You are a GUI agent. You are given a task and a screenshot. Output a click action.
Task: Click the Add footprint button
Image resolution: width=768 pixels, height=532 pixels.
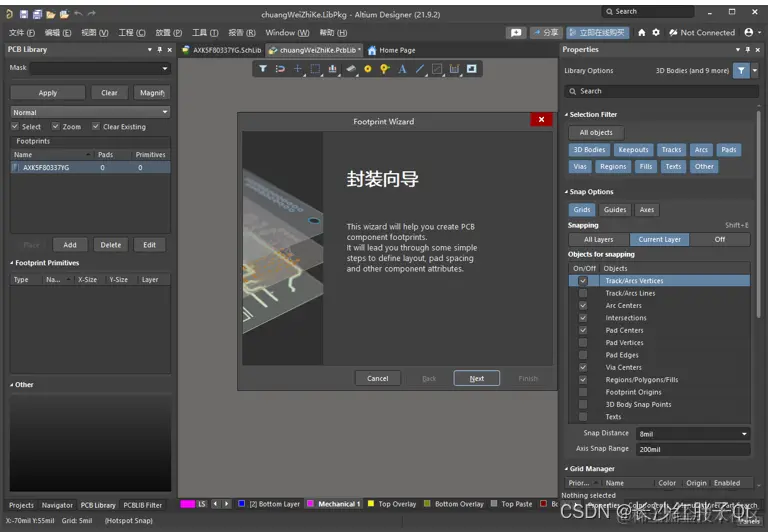(x=70, y=245)
